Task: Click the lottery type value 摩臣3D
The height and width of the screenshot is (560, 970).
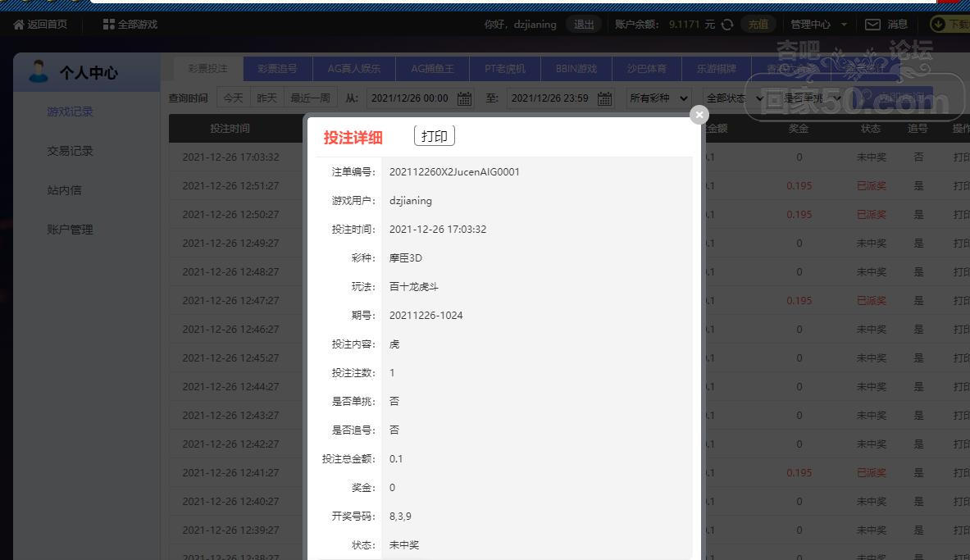Action: point(406,258)
